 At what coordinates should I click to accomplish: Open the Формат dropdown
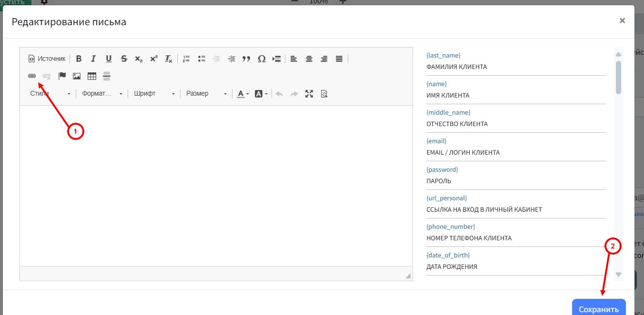102,94
